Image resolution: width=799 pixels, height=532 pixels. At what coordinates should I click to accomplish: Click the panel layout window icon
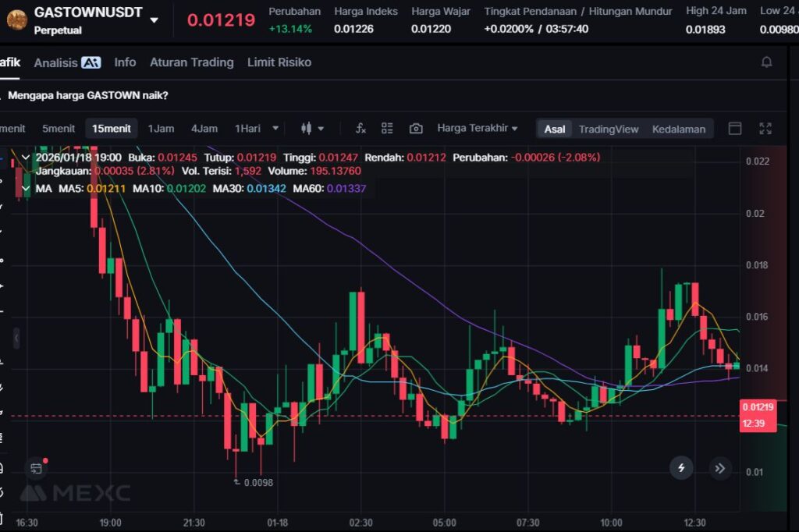pyautogui.click(x=734, y=129)
